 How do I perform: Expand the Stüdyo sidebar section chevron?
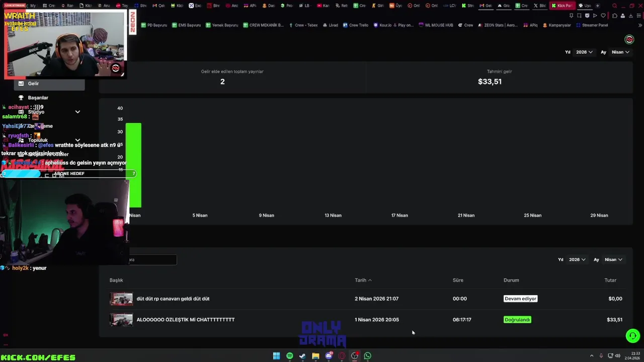[x=77, y=112]
